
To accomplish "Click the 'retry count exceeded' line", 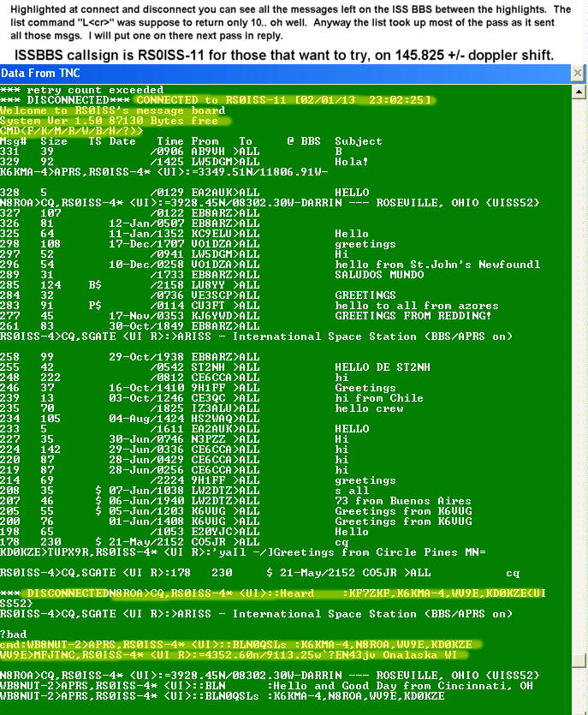I will click(x=82, y=90).
